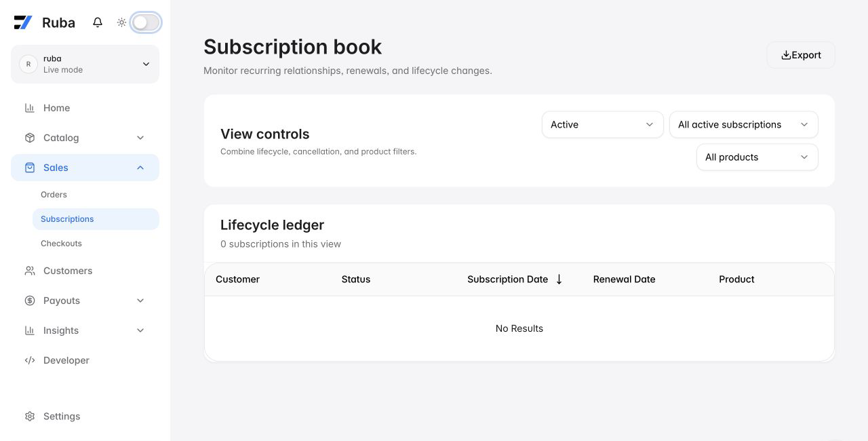This screenshot has width=868, height=441.
Task: Click the Developer code icon
Action: click(x=30, y=360)
